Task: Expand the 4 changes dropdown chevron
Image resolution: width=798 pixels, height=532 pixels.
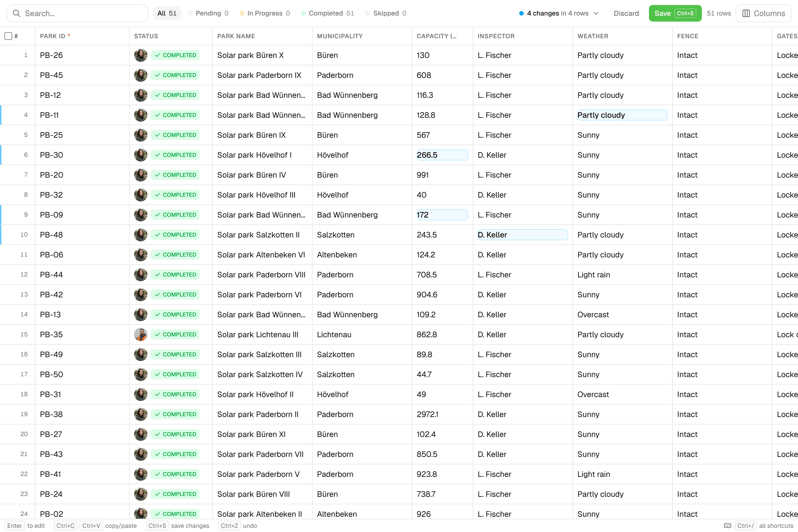Action: click(x=596, y=13)
